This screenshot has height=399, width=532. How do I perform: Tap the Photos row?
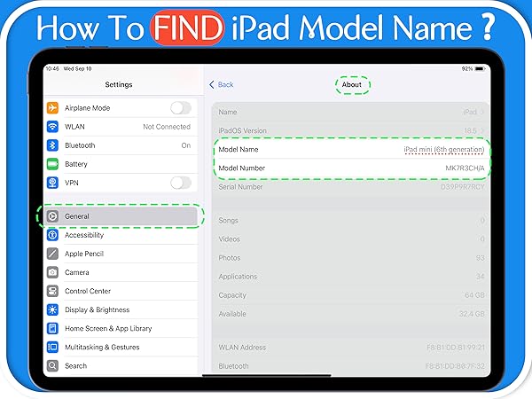351,258
